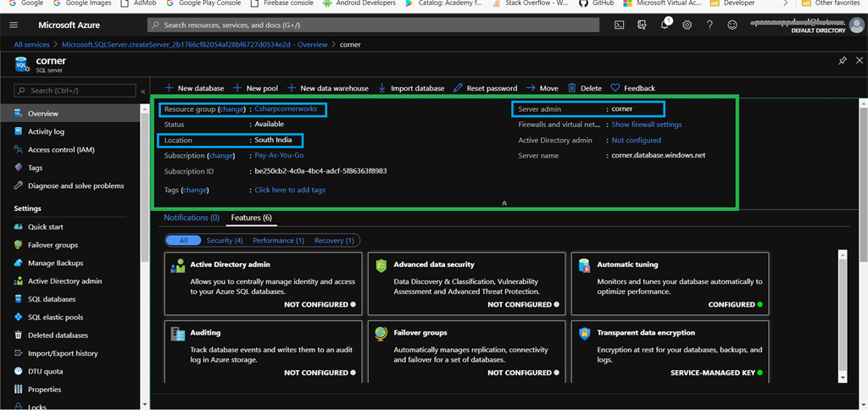Change the resource group link
This screenshot has width=868, height=410.
click(x=231, y=109)
